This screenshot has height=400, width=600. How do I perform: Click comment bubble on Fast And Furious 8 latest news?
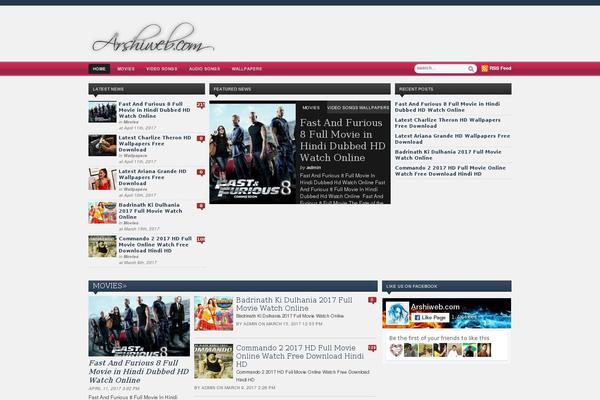[201, 105]
